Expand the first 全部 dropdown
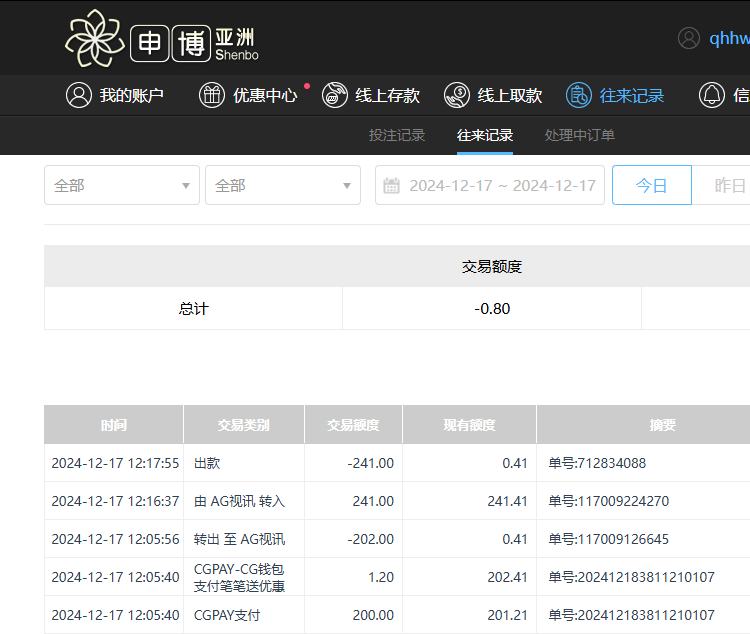Screen dimensions: 750x634 tap(122, 185)
